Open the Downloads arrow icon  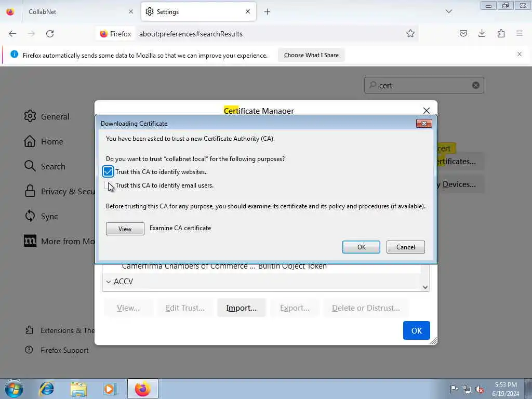[x=482, y=33]
